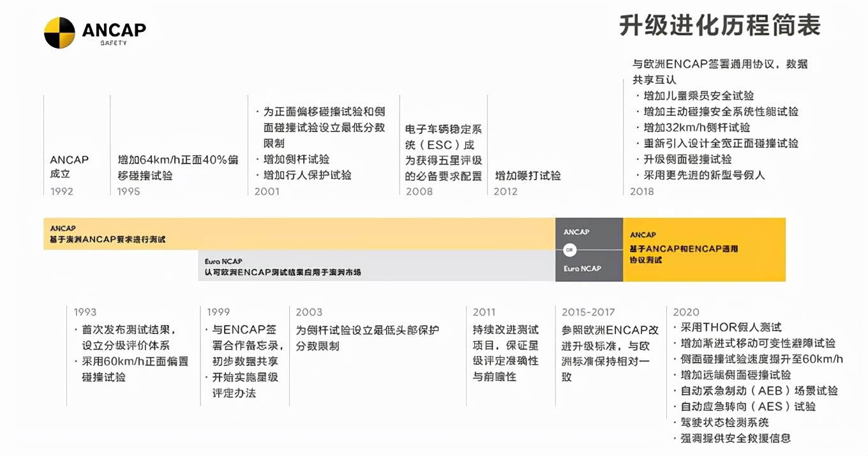This screenshot has height=456, width=868.
Task: Click the small circle connector in dark gray block
Action: pos(569,250)
